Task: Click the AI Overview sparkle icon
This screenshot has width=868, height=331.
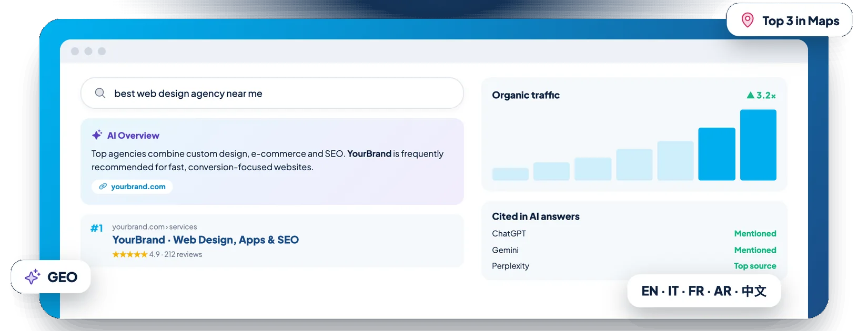Action: tap(97, 135)
